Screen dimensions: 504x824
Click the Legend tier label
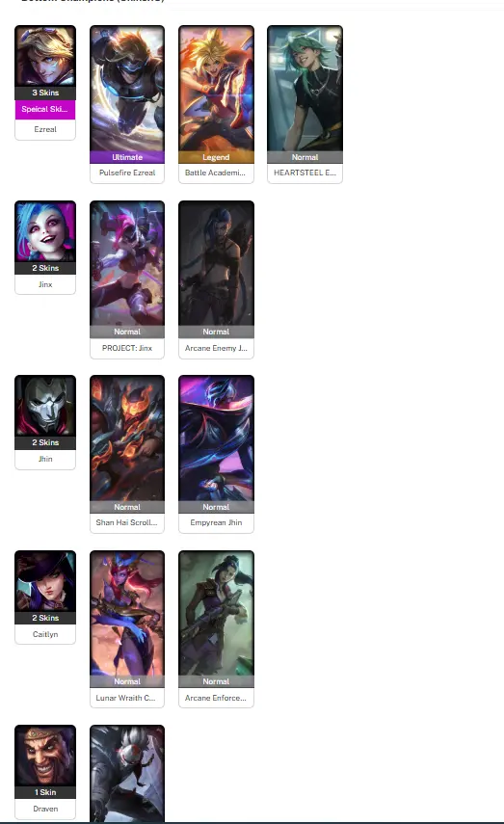point(216,157)
